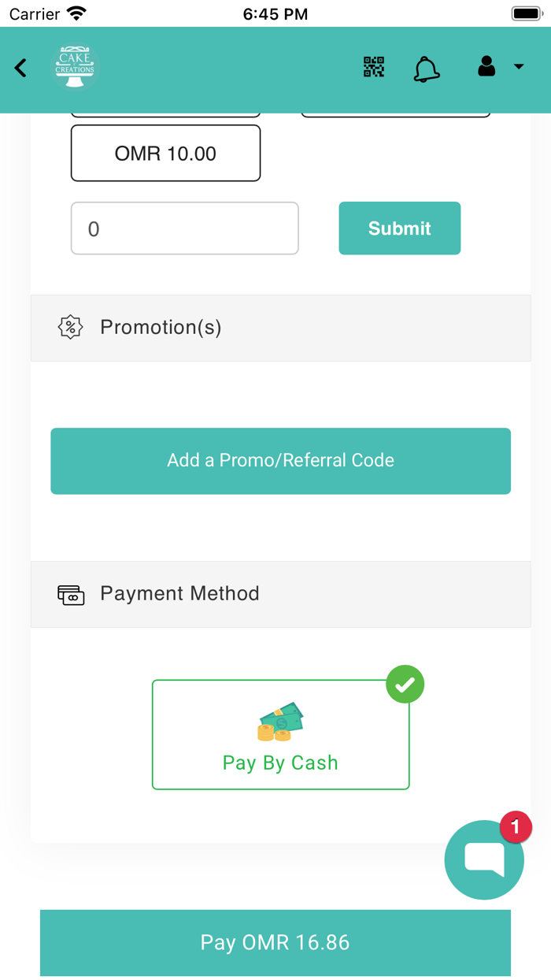Click the Promotion(s) discount badge icon

pos(71,327)
